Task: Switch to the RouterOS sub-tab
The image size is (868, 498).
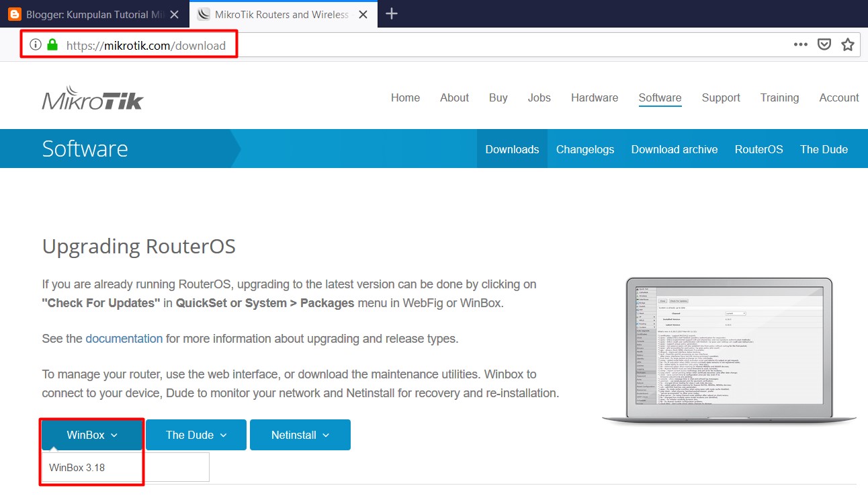Action: [759, 149]
